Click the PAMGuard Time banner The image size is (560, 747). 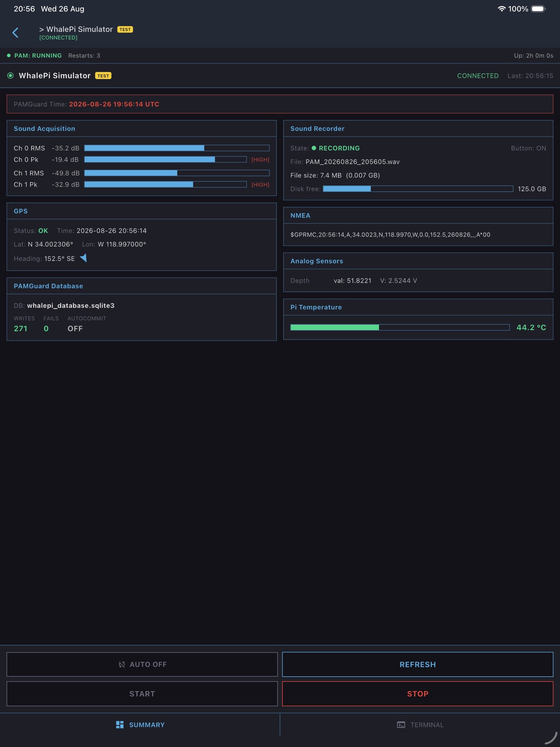280,104
